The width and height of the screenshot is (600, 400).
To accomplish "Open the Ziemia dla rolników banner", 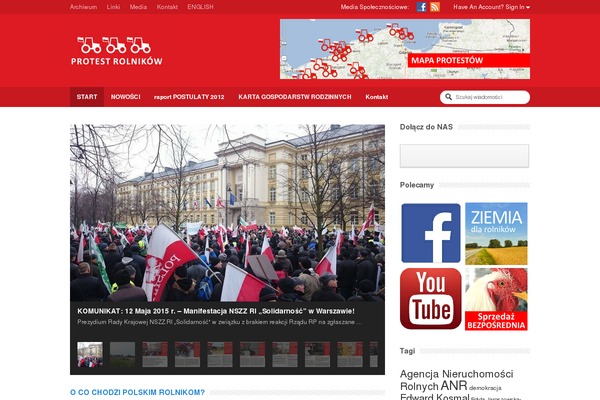I will (x=496, y=233).
